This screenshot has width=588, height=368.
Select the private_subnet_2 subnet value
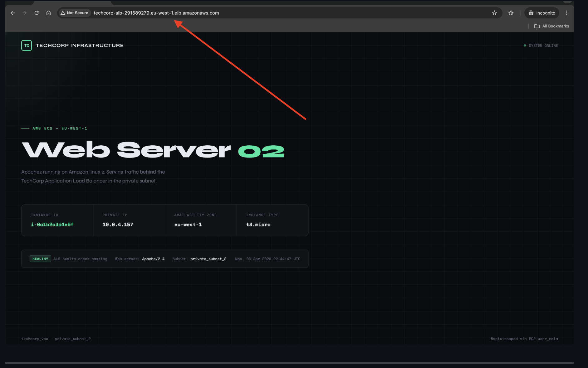click(x=208, y=259)
